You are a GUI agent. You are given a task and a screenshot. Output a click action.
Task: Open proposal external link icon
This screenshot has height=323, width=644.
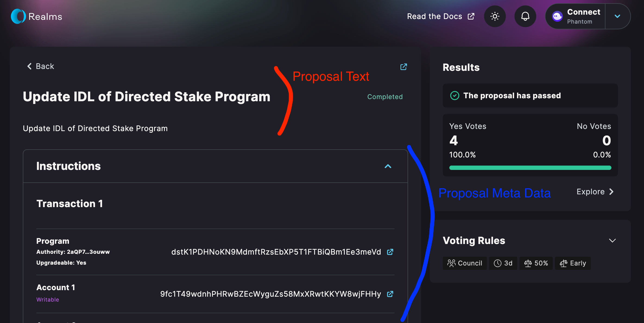pyautogui.click(x=404, y=67)
